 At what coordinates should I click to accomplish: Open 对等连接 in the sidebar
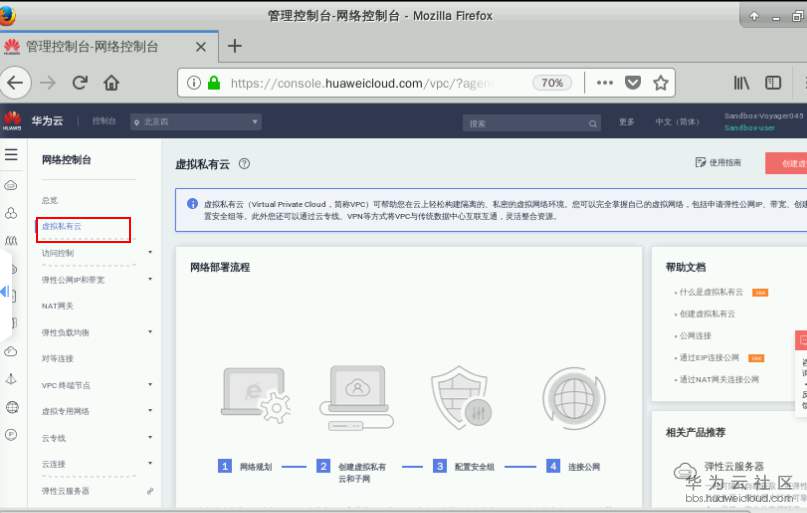57,358
